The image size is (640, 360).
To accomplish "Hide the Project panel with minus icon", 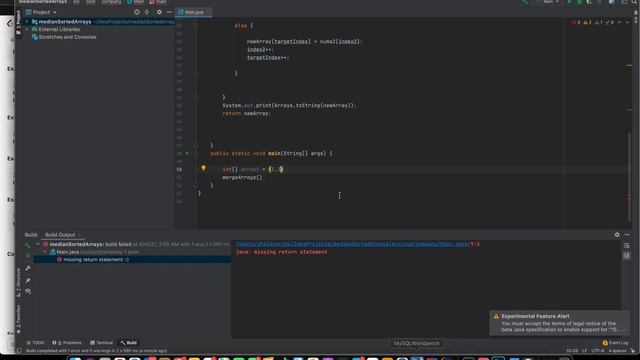I will pyautogui.click(x=169, y=12).
